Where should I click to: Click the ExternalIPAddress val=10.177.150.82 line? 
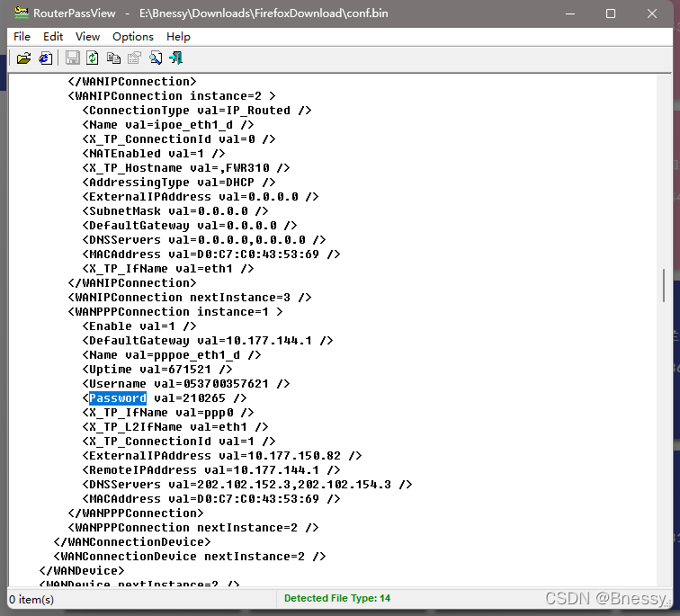click(x=222, y=456)
